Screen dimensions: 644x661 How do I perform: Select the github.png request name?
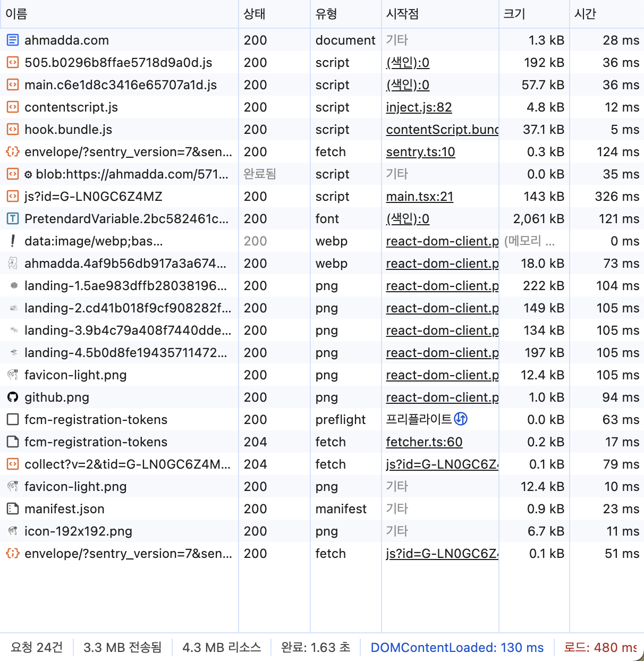(57, 397)
